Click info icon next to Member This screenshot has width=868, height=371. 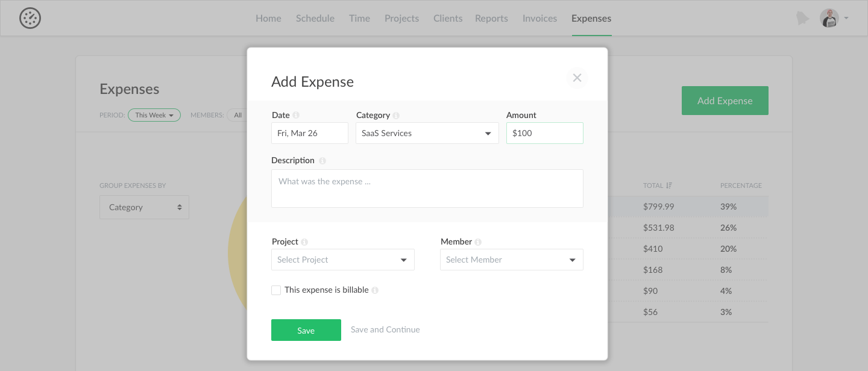[478, 242]
